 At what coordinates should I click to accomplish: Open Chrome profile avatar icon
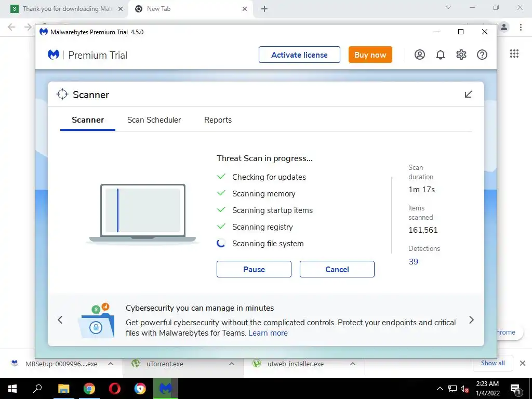point(504,27)
